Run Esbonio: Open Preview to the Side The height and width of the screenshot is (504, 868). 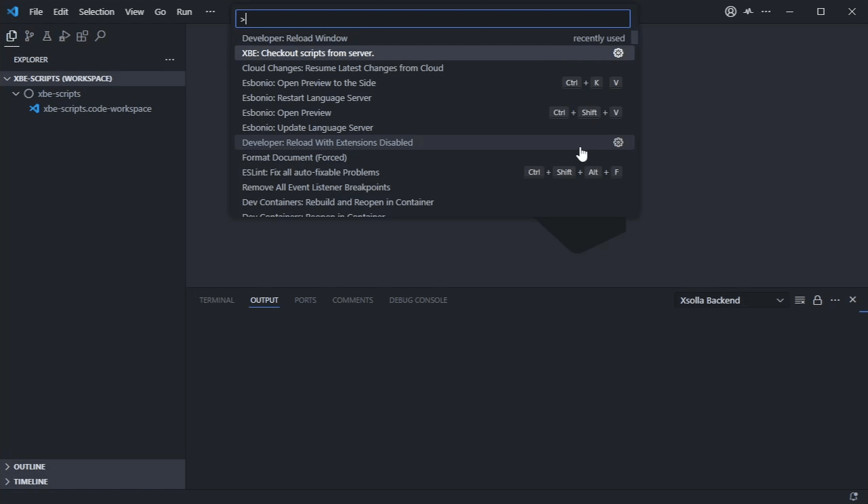434,83
